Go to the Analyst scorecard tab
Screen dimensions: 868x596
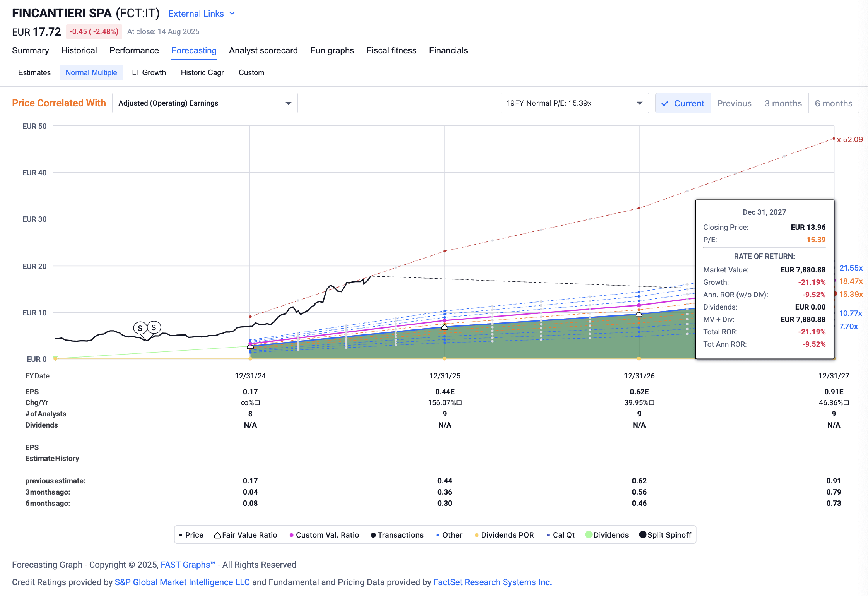point(263,51)
